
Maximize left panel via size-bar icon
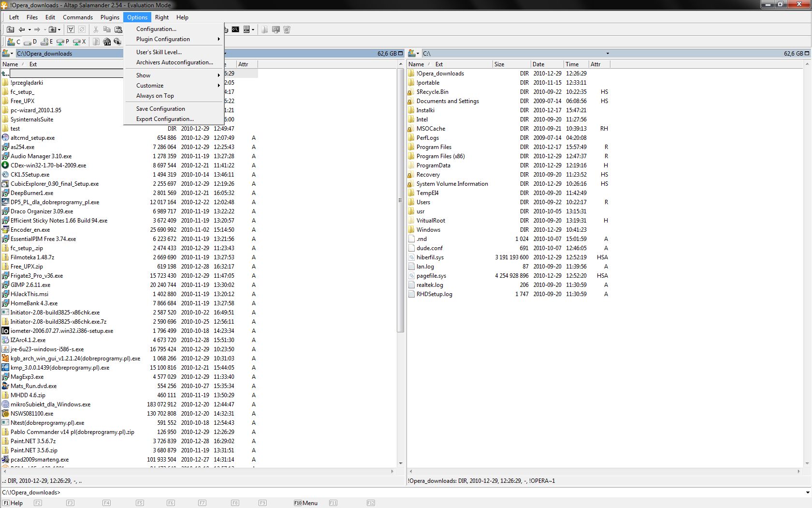coord(400,53)
